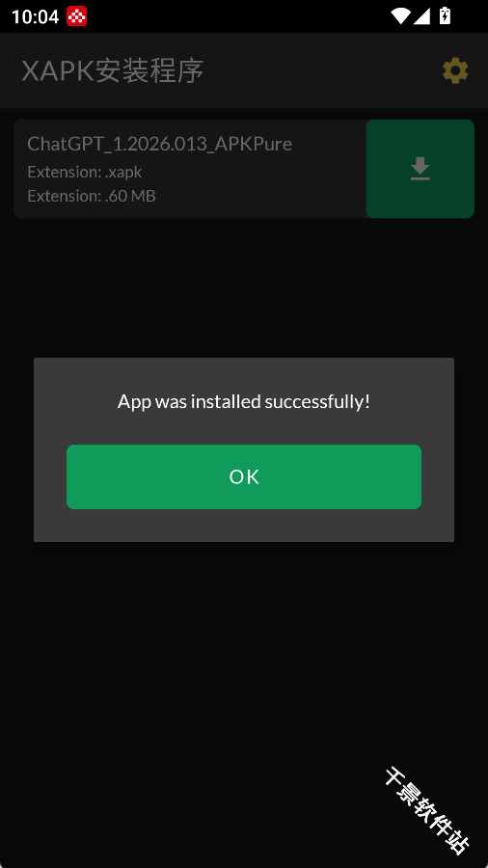
Task: Tap the red notification icon in status bar
Action: click(77, 16)
